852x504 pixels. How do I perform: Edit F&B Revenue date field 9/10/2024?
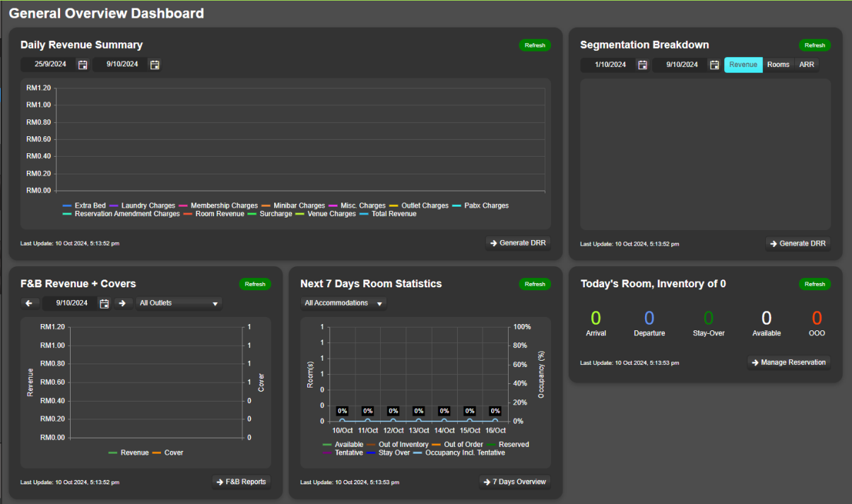[x=71, y=304]
